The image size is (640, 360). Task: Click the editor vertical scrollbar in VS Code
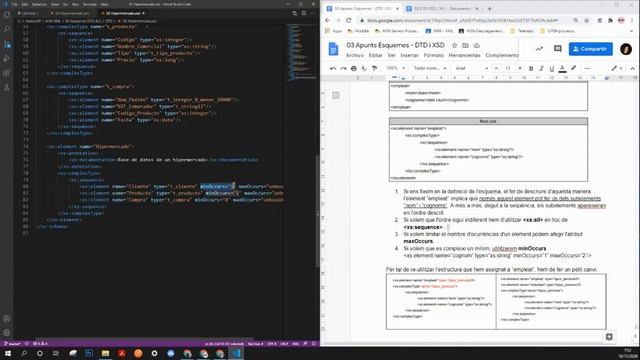pos(318,211)
